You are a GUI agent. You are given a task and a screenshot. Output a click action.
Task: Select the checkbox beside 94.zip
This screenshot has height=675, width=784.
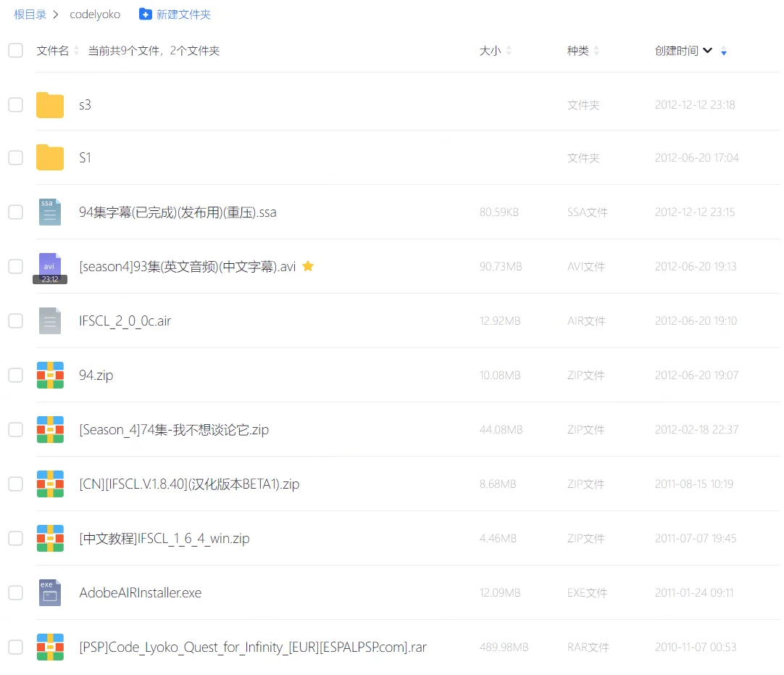coord(15,375)
